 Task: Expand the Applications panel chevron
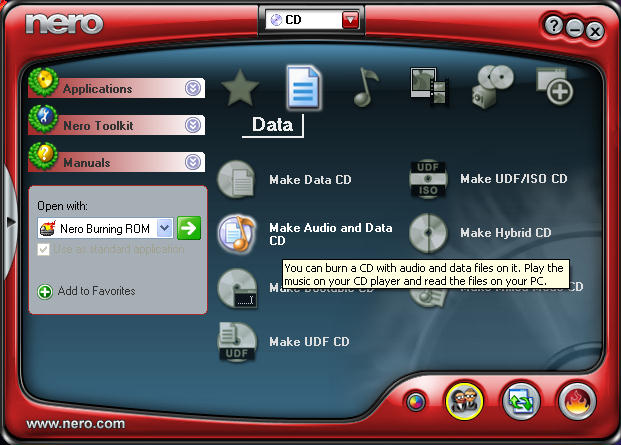click(193, 88)
